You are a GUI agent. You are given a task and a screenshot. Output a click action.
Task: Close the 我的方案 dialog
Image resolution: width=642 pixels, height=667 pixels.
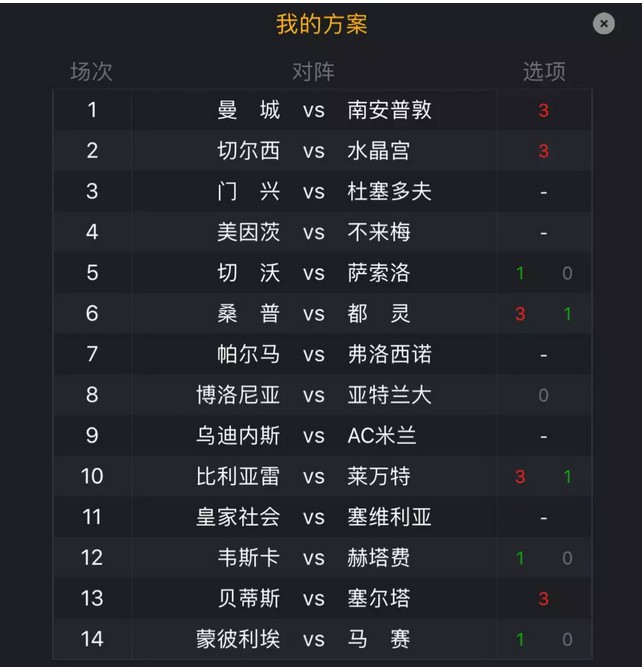(603, 24)
